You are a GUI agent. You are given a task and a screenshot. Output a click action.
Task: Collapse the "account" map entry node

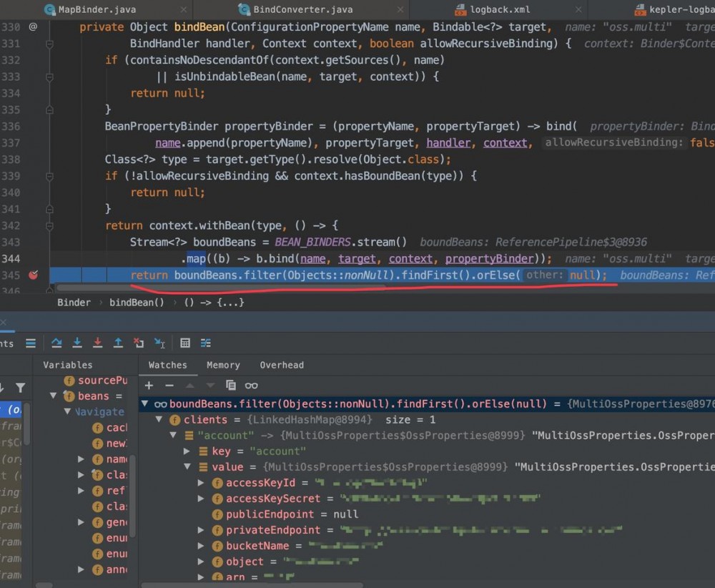173,435
